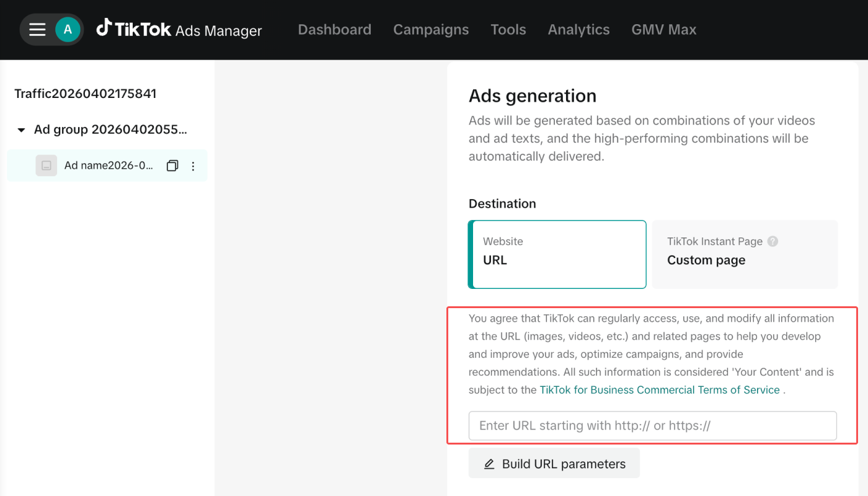The image size is (868, 496).
Task: Focus the website URL input field
Action: (x=652, y=426)
